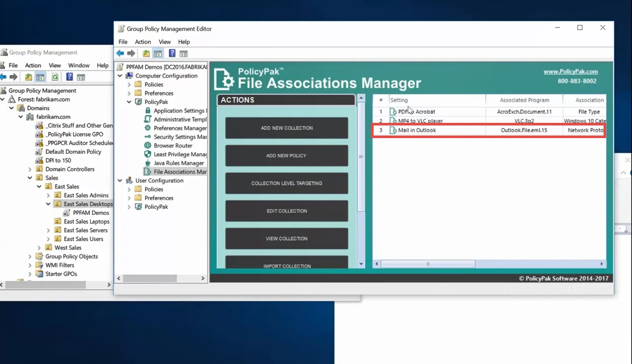
Task: Click Up folder icon in Group Policy Management toolbar
Action: (28, 77)
